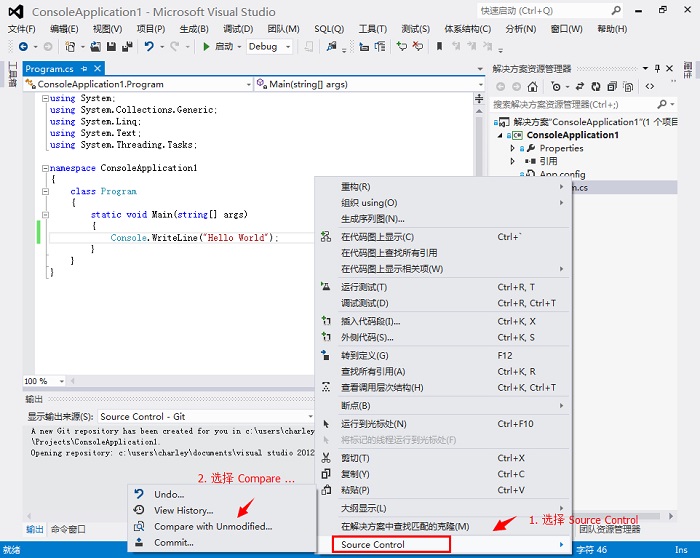
Task: Pin the Solution Explorer panel
Action: pos(657,68)
